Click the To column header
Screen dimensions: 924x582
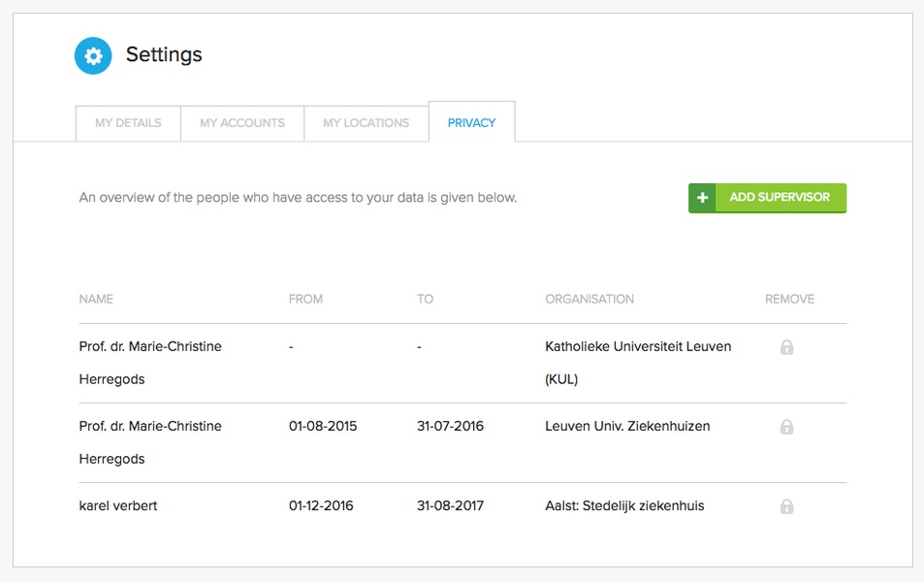tap(425, 299)
